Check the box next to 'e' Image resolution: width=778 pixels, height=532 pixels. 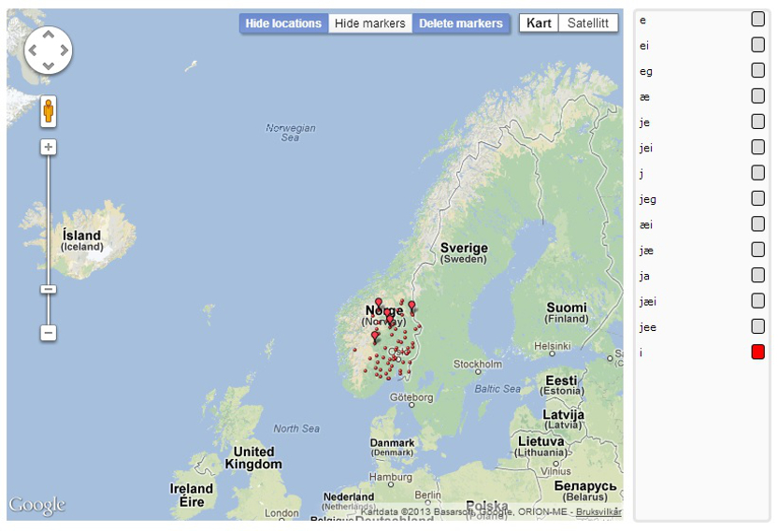[x=757, y=20]
